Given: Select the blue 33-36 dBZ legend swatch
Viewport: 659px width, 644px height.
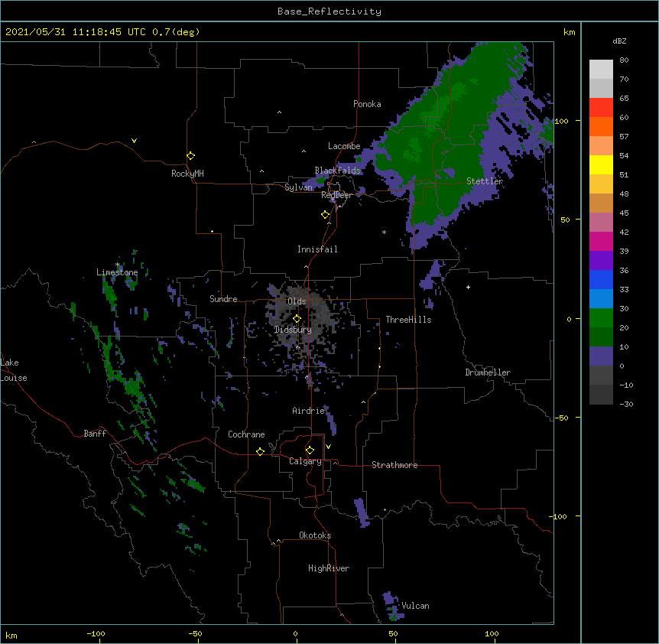Looking at the screenshot, I should [x=601, y=279].
